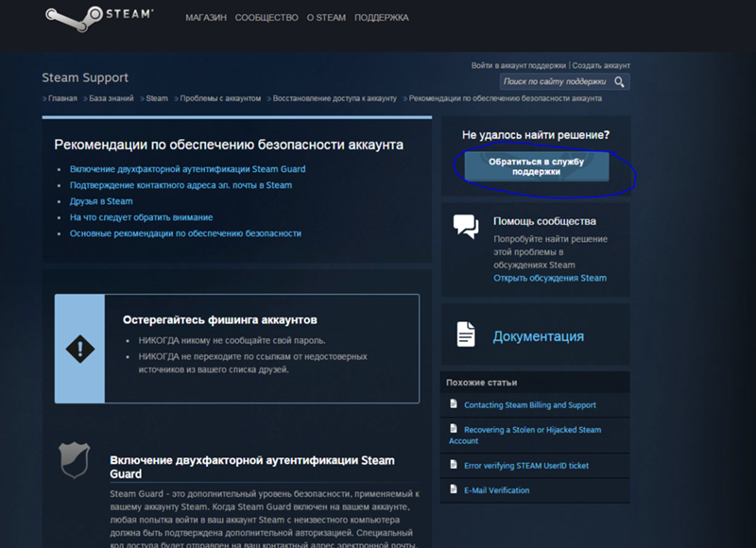The image size is (756, 548).
Task: Click the search magnifier icon
Action: point(619,82)
